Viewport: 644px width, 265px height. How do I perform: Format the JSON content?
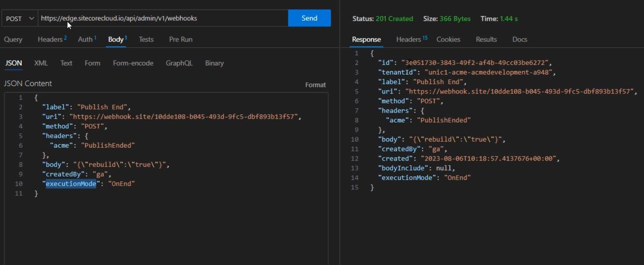(315, 85)
